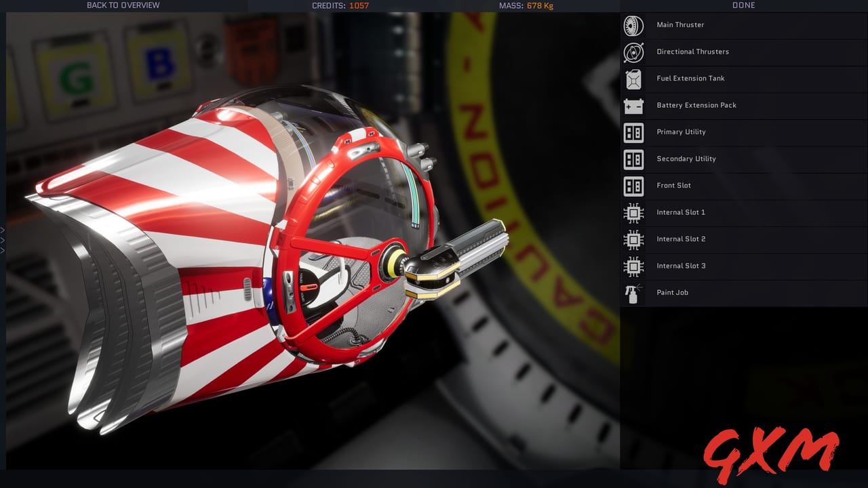
Task: Click the Fuel Extension Tank jerrycan icon
Action: pyautogui.click(x=633, y=79)
